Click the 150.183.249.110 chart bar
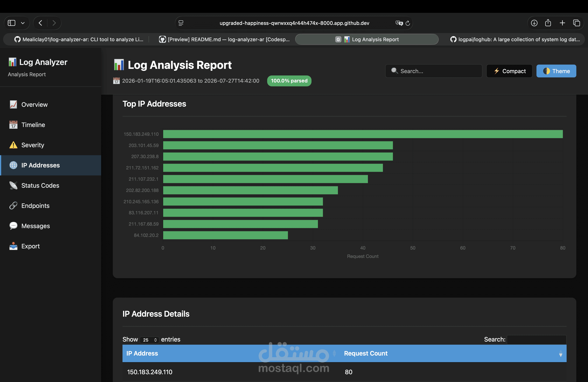 [x=363, y=134]
